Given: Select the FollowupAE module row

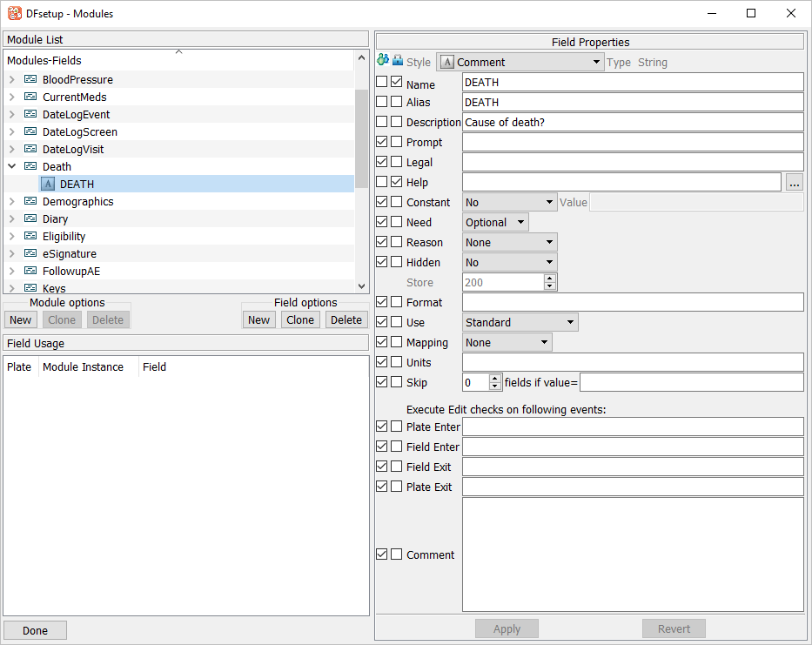Looking at the screenshot, I should (x=70, y=272).
